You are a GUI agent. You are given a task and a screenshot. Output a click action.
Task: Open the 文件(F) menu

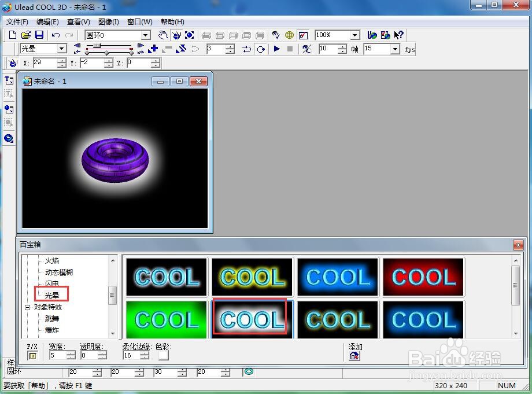17,22
